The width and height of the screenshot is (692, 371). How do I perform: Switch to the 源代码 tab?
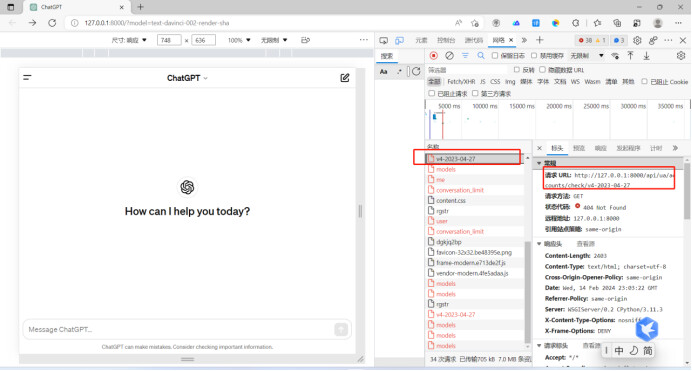[474, 40]
